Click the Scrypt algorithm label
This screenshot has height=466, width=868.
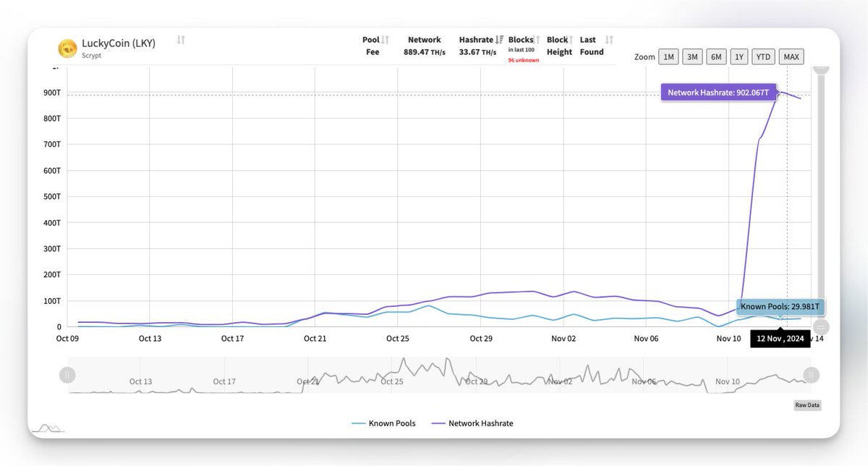pyautogui.click(x=92, y=55)
